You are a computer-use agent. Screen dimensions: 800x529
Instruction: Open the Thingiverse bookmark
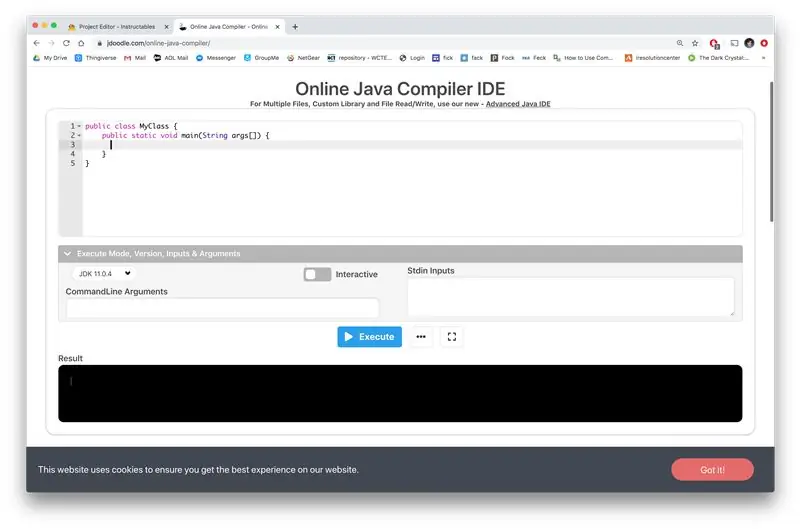tap(95, 58)
